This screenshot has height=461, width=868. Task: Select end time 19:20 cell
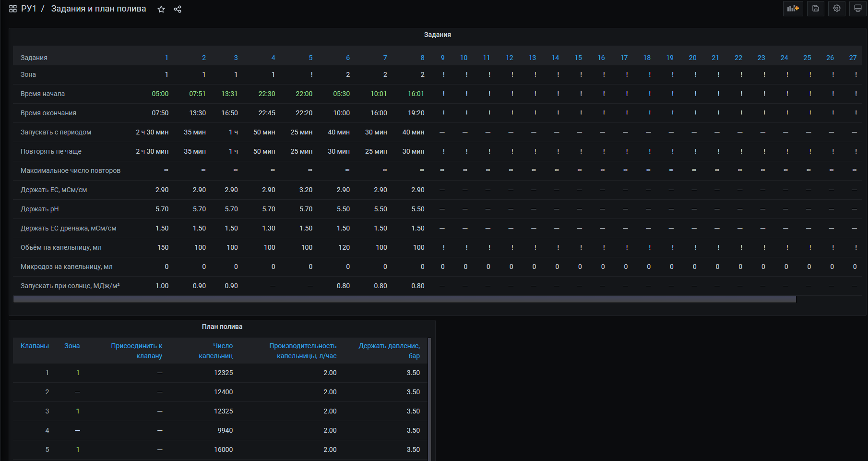click(416, 113)
